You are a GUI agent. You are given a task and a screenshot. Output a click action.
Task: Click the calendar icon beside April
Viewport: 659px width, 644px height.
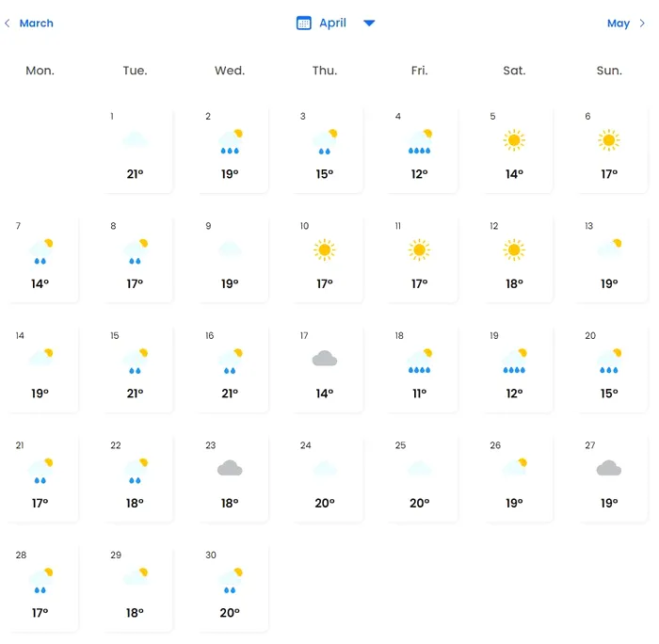coord(304,23)
